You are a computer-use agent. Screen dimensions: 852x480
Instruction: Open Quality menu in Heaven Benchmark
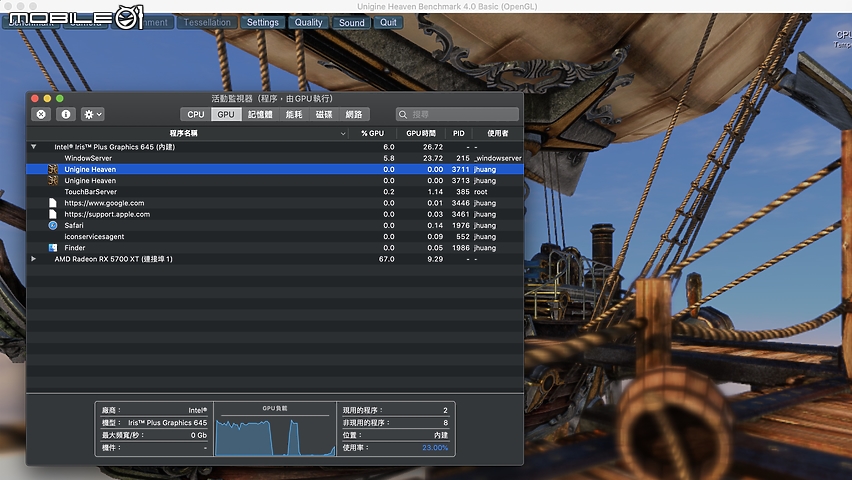coord(308,22)
